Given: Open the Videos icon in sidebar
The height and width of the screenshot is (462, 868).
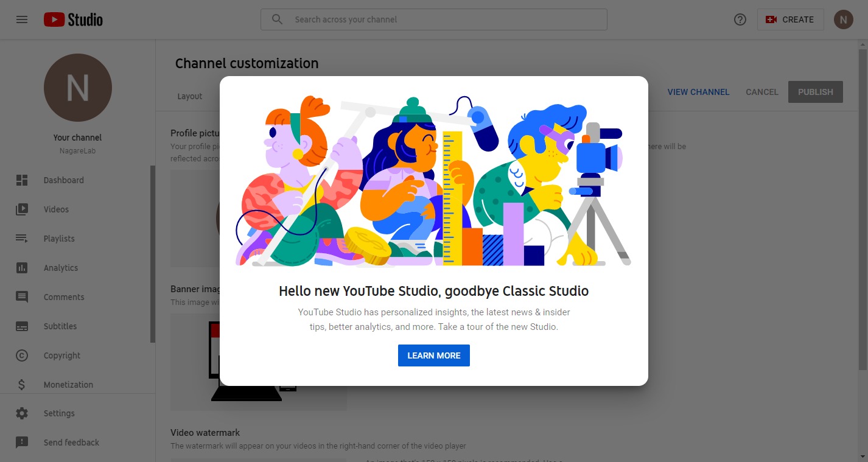Looking at the screenshot, I should pyautogui.click(x=22, y=209).
